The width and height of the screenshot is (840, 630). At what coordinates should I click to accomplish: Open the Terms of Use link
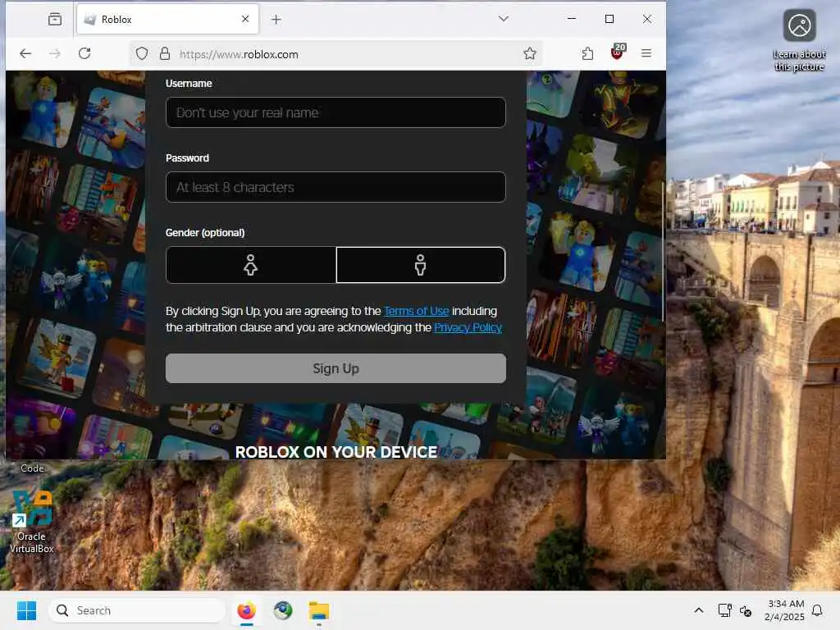416,311
